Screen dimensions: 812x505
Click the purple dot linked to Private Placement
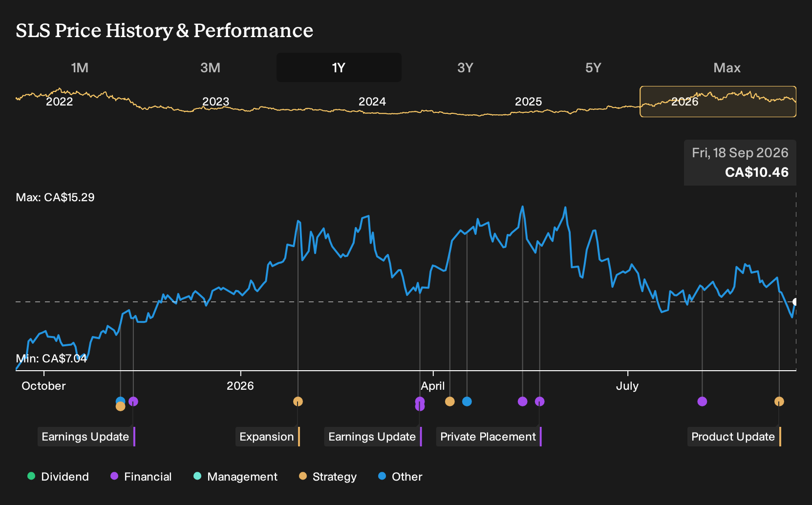540,401
